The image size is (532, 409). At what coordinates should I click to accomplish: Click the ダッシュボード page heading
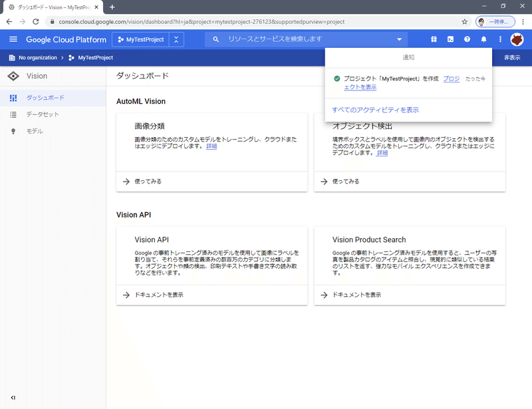pos(142,76)
